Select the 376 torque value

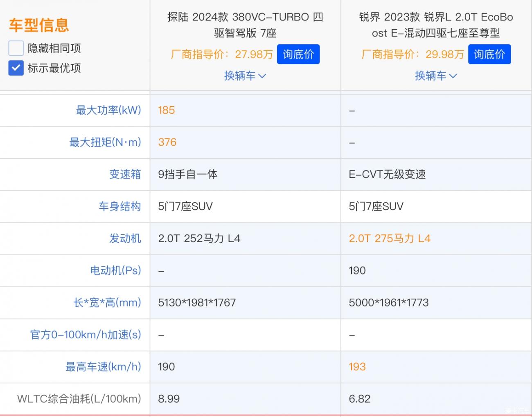click(x=167, y=142)
